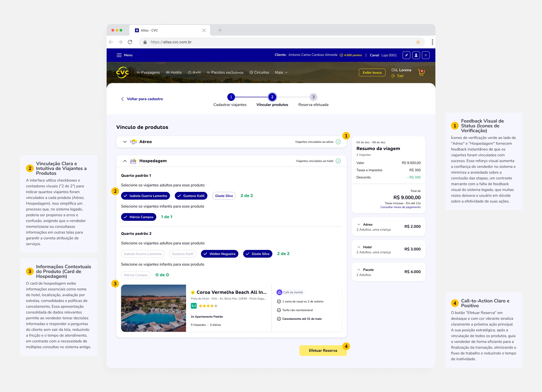
Task: Click the Total de R$ 9.000,00 amount
Action: tap(407, 197)
